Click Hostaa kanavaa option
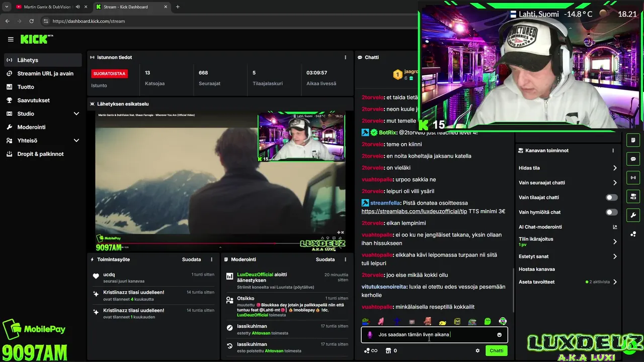Screen dimensions: 644x362 [536, 269]
